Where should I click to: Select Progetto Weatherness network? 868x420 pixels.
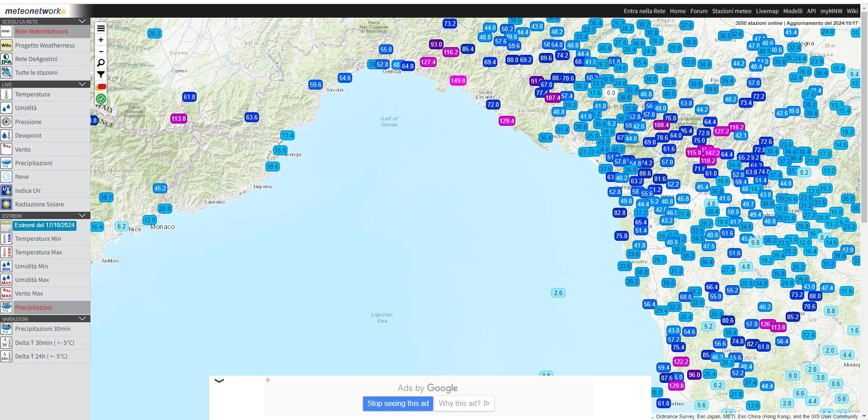[x=45, y=45]
